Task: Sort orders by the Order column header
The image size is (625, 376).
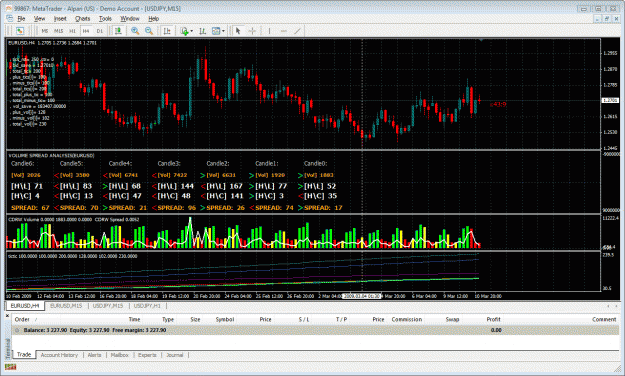Action: 22,319
